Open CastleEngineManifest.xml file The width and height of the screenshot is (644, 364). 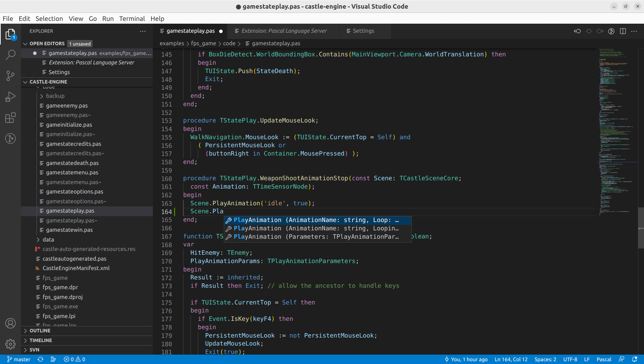[76, 268]
